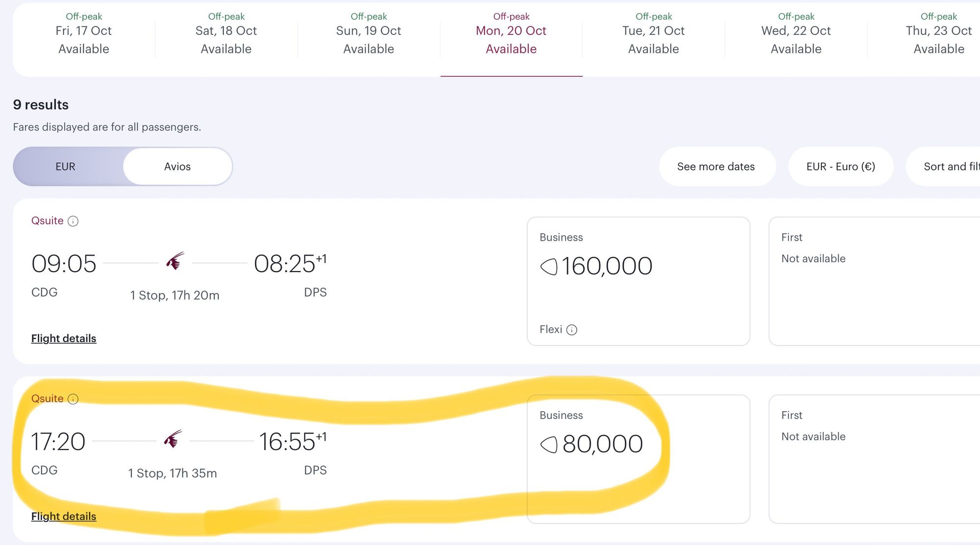This screenshot has width=980, height=545.
Task: Open the EUR - Euro (€) currency selector
Action: (x=840, y=167)
